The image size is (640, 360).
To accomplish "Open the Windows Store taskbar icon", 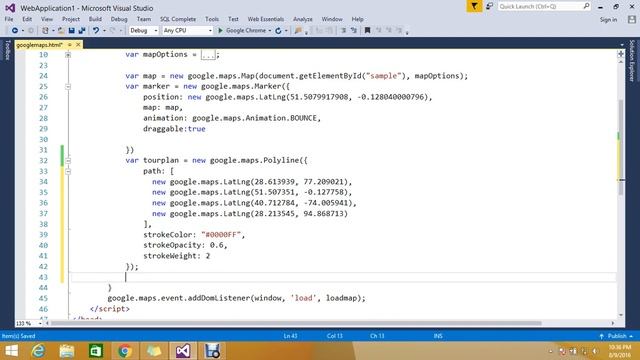I will (96, 351).
